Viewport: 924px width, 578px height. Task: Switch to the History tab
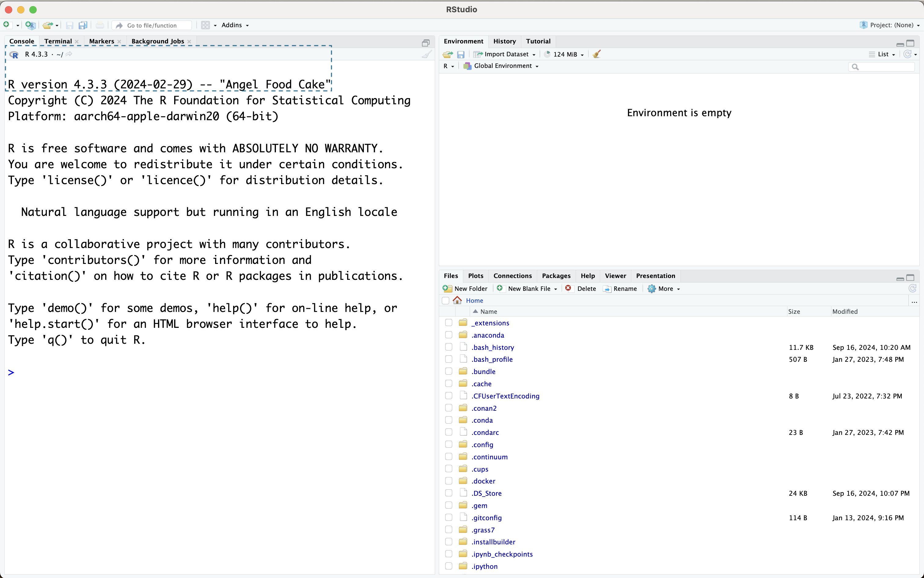pyautogui.click(x=504, y=41)
